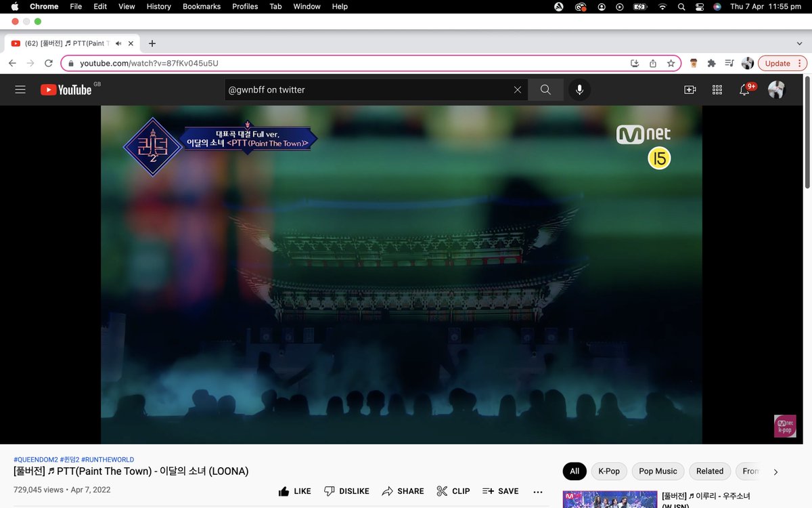This screenshot has width=812, height=508.
Task: Share this page from address bar
Action: (x=653, y=63)
